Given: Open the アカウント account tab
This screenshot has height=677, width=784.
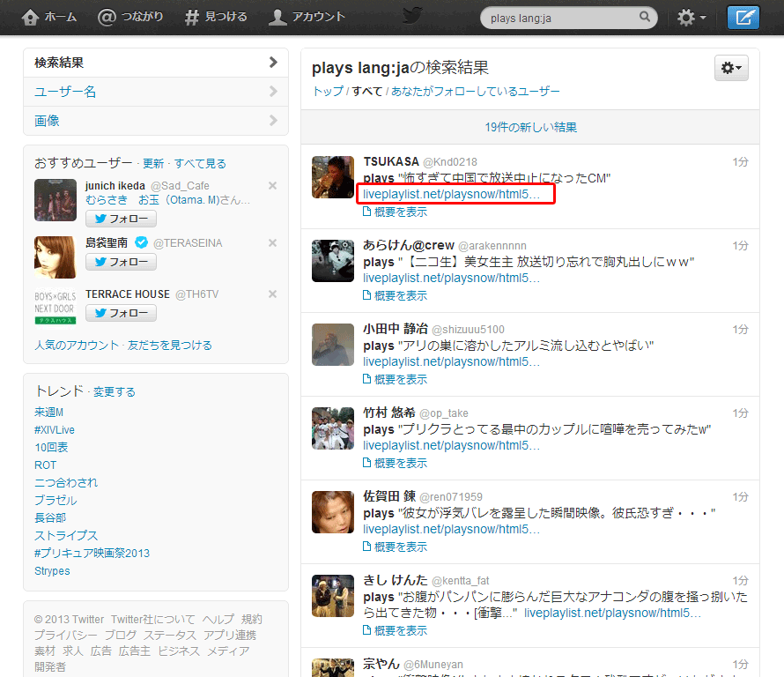Looking at the screenshot, I should point(307,17).
